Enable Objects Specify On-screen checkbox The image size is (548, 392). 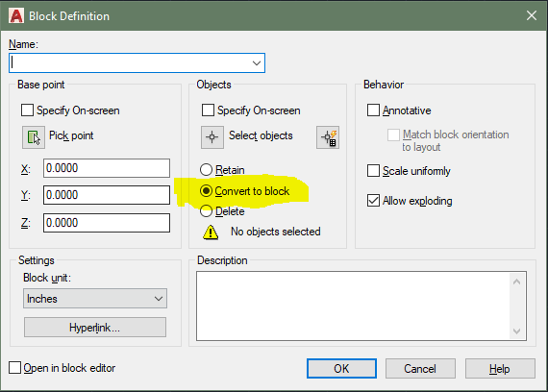(x=208, y=110)
